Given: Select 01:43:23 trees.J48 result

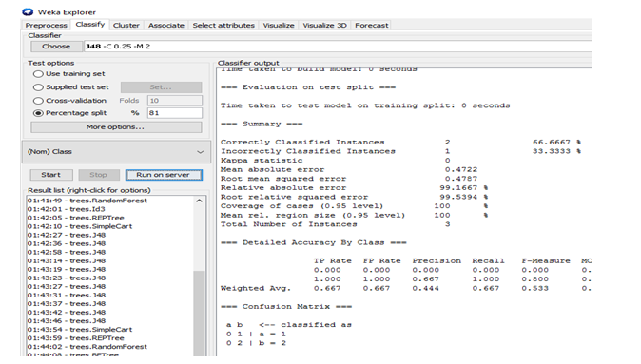Looking at the screenshot, I should pos(67,278).
